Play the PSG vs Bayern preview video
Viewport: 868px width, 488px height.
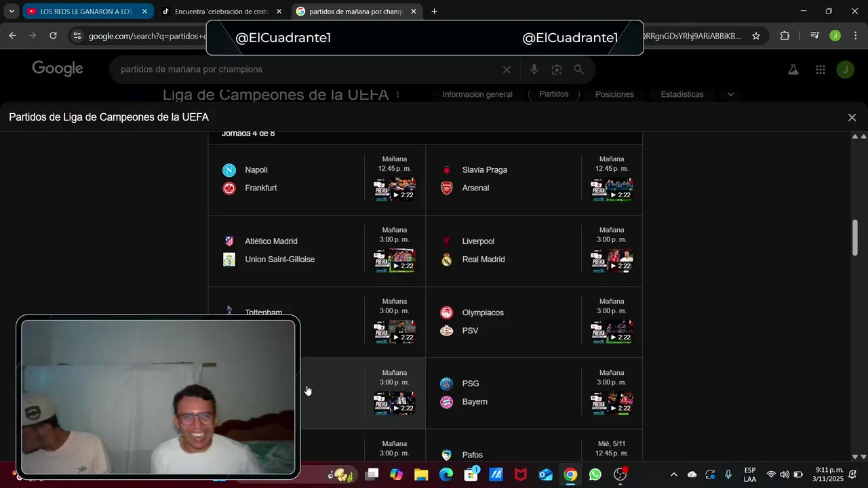pos(612,403)
